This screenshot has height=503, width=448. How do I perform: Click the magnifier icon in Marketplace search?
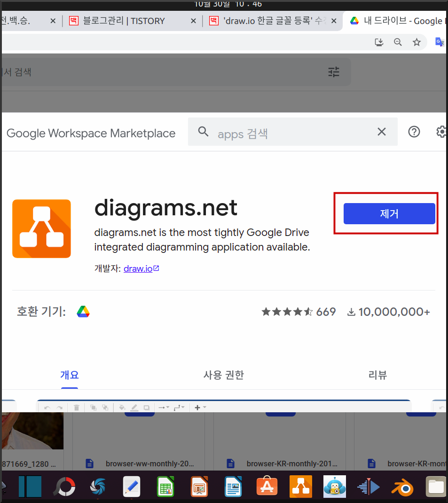pos(203,132)
